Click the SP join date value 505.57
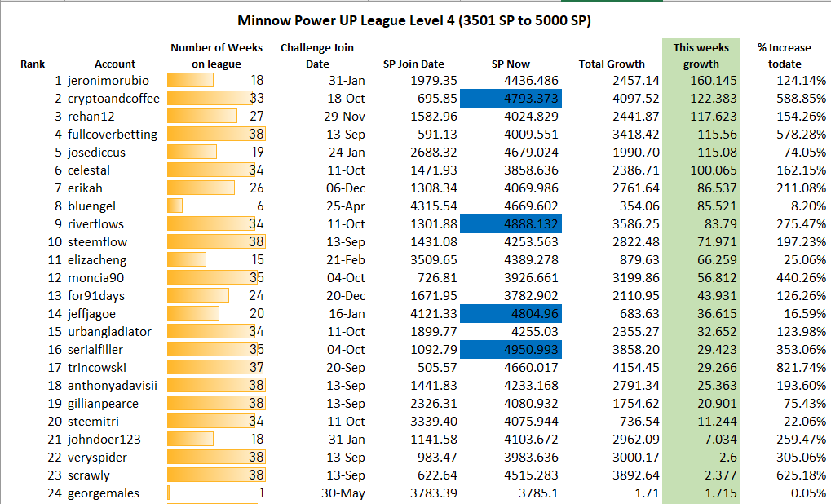 pos(437,368)
